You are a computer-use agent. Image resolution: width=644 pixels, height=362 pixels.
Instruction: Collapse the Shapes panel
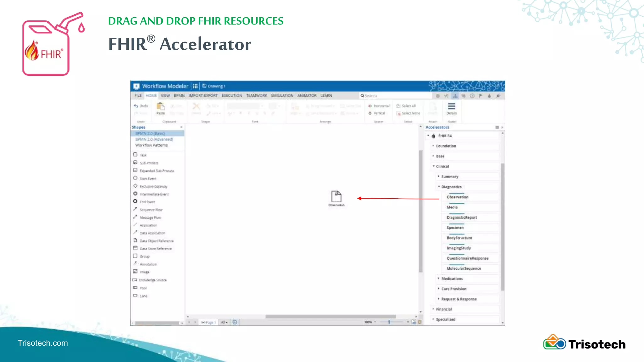(x=181, y=127)
